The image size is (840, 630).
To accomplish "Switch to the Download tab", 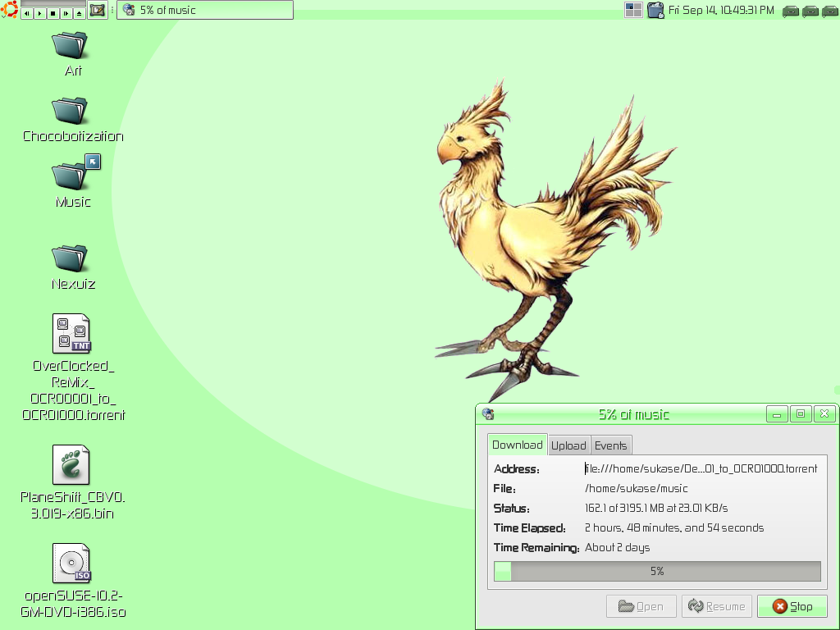I will (x=518, y=445).
